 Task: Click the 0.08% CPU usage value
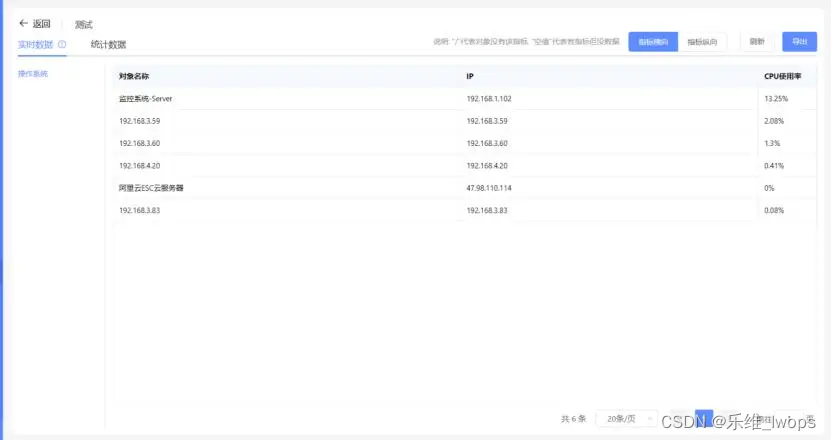coord(774,210)
